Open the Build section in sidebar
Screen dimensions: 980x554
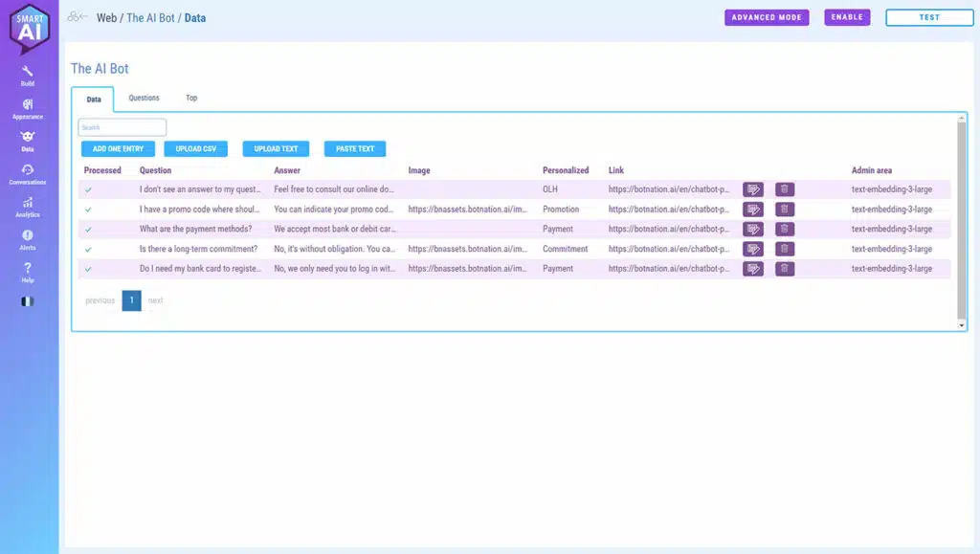coord(28,75)
